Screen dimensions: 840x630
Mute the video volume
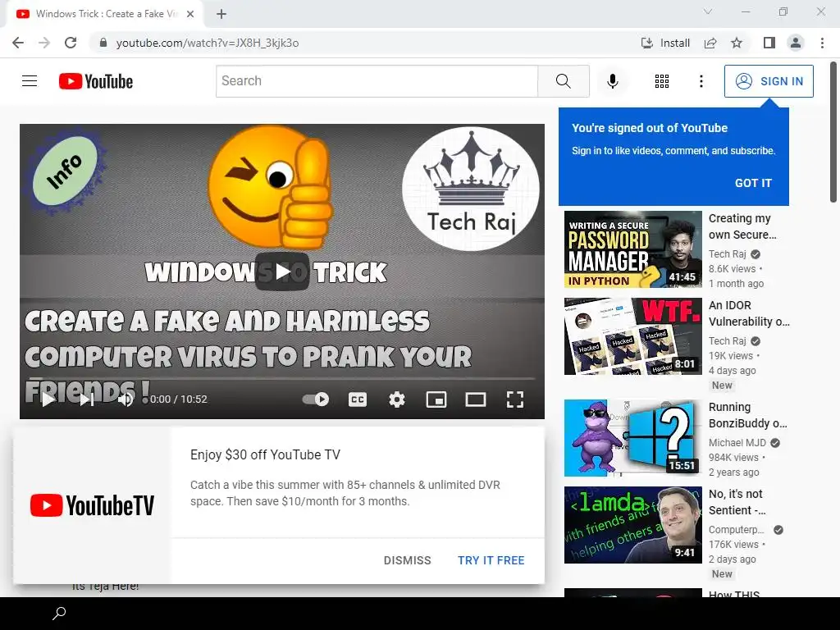click(x=126, y=399)
